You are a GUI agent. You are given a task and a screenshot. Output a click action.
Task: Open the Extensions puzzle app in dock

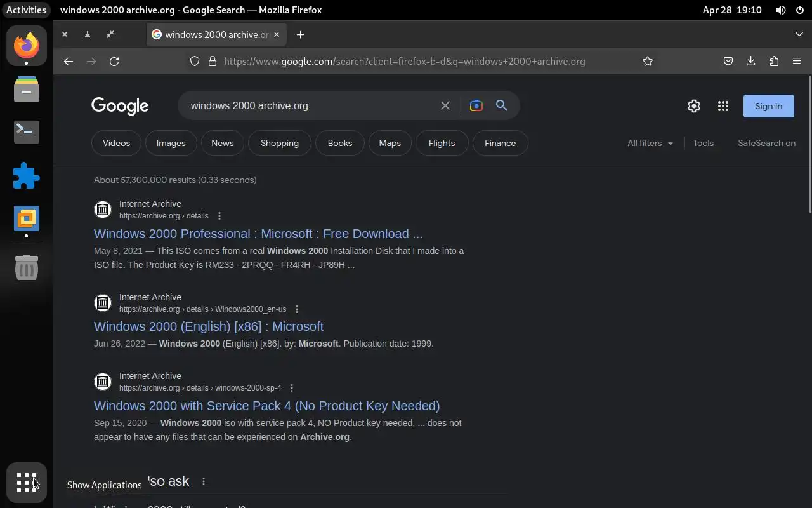pos(27,175)
